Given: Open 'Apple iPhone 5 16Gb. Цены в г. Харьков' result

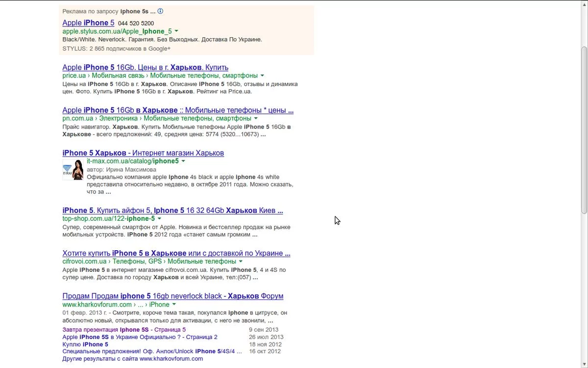Looking at the screenshot, I should coord(146,67).
